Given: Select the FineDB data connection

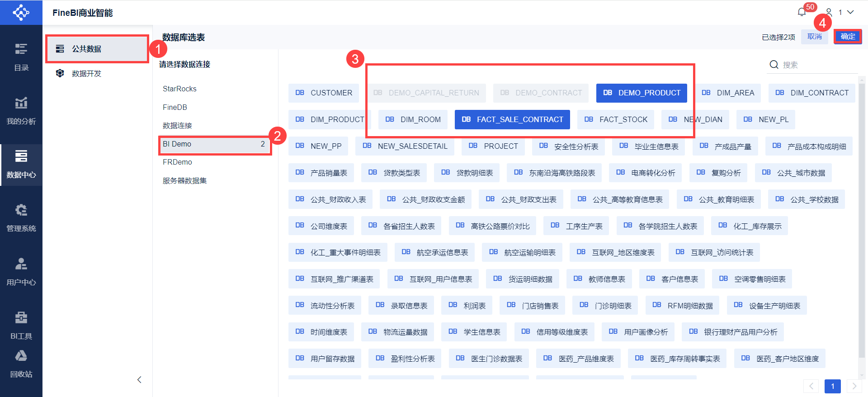Looking at the screenshot, I should coord(175,107).
